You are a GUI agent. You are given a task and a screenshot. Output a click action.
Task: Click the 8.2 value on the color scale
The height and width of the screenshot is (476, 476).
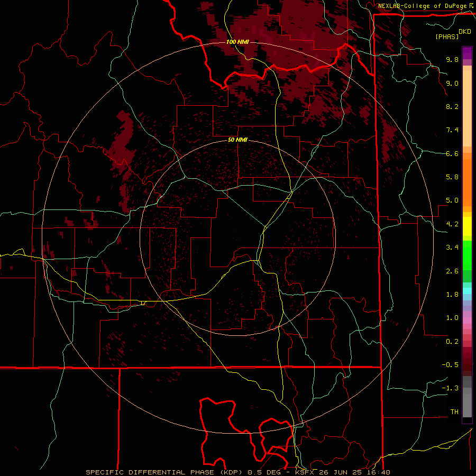(452, 106)
